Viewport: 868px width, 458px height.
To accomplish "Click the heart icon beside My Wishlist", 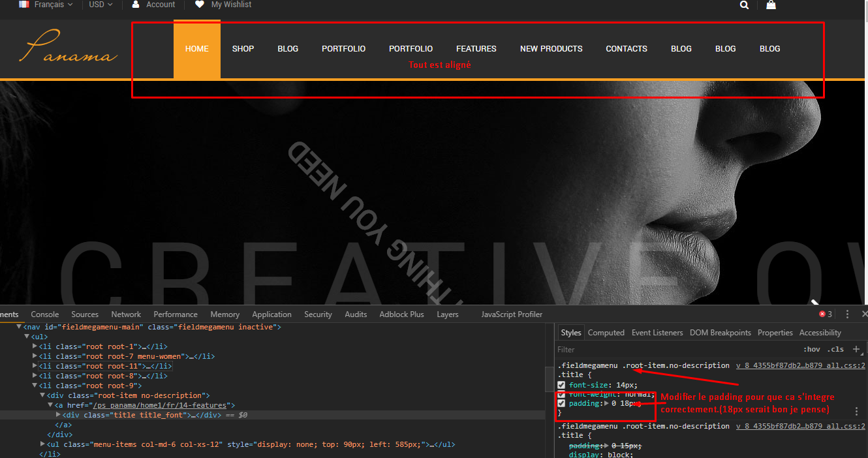I will [199, 5].
